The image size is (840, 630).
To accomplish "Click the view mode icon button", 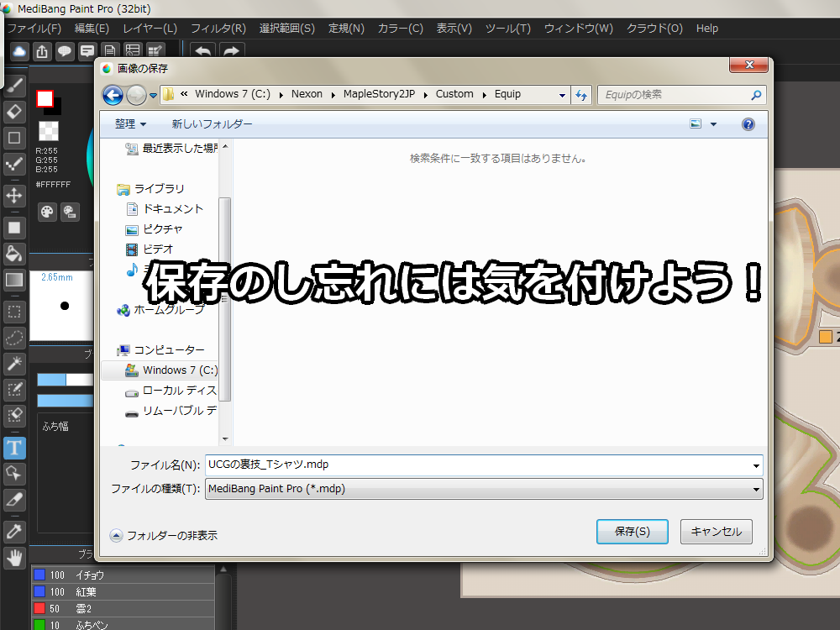I will click(x=696, y=124).
